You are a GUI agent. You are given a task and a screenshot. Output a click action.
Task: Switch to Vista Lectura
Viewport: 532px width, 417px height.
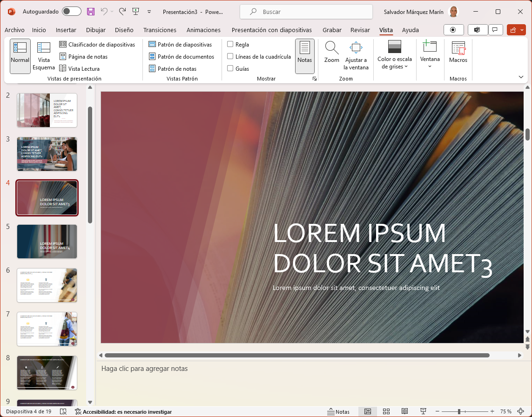click(x=80, y=68)
